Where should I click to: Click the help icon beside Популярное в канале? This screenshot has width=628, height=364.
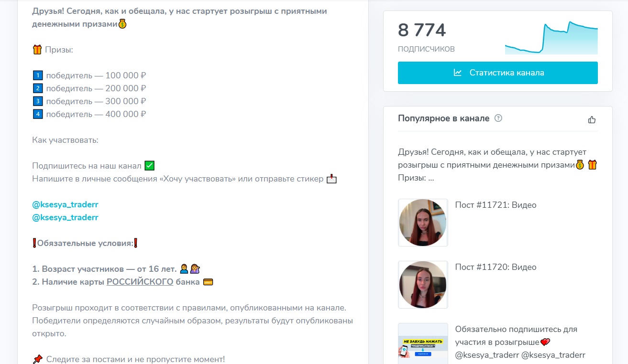coord(498,118)
